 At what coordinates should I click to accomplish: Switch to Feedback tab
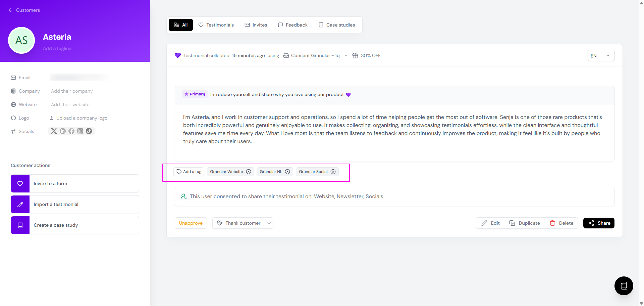point(293,25)
